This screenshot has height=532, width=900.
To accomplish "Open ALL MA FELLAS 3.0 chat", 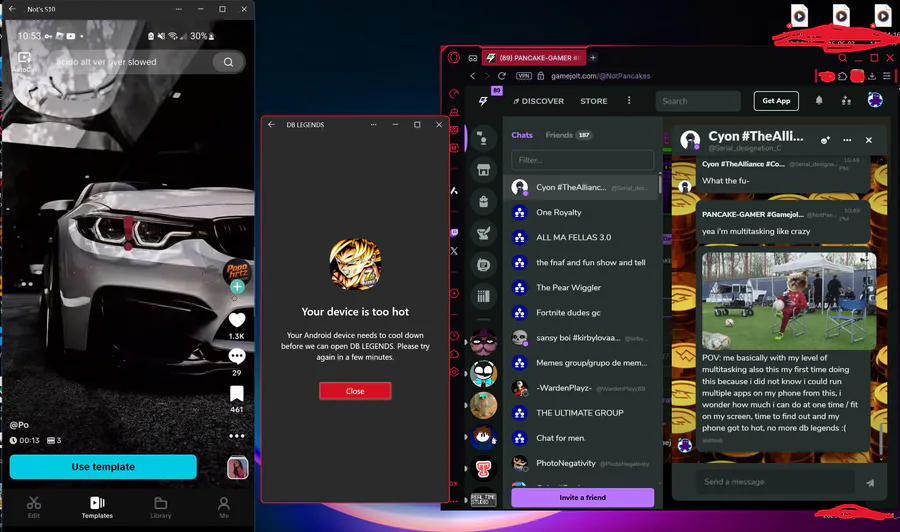I will (x=580, y=237).
